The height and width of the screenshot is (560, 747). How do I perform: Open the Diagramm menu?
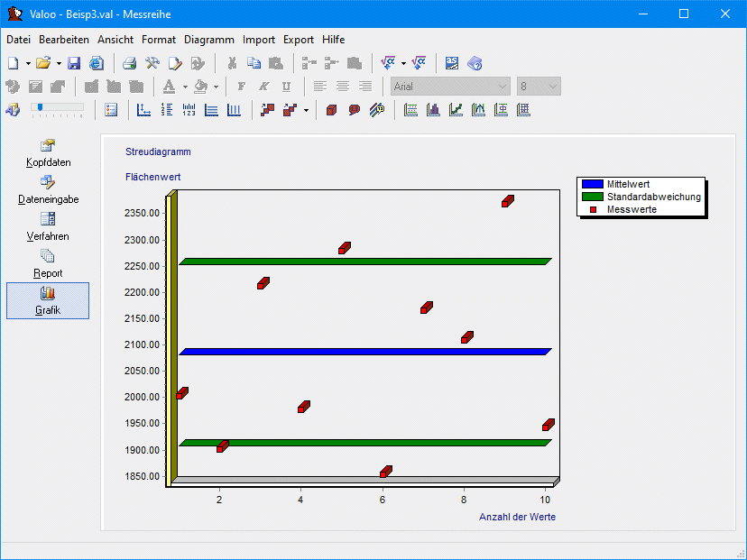(208, 40)
